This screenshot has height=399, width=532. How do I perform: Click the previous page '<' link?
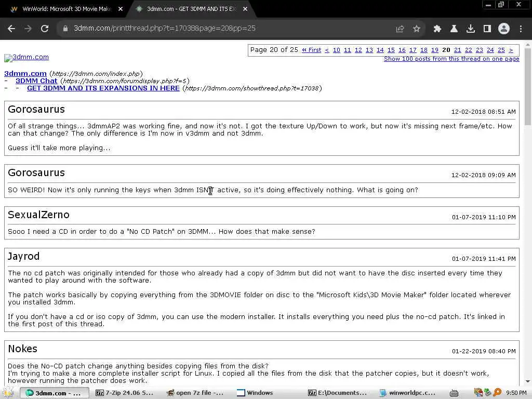pos(327,50)
